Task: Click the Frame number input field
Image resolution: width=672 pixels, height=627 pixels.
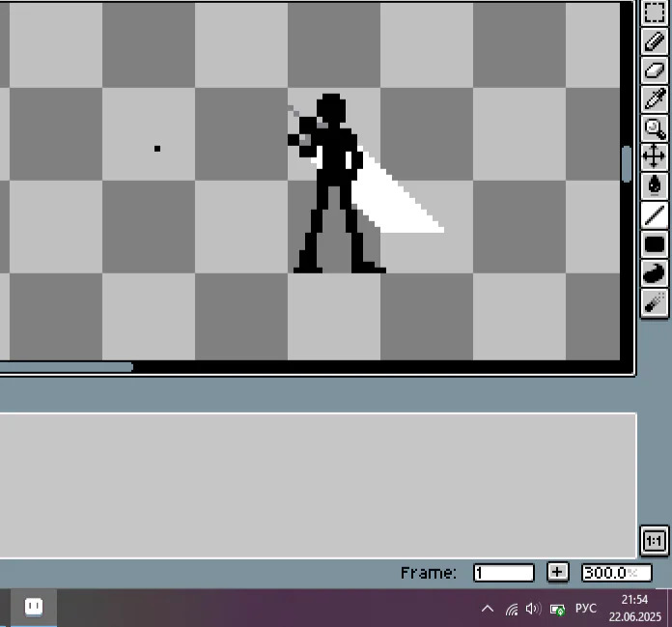Action: pyautogui.click(x=504, y=573)
